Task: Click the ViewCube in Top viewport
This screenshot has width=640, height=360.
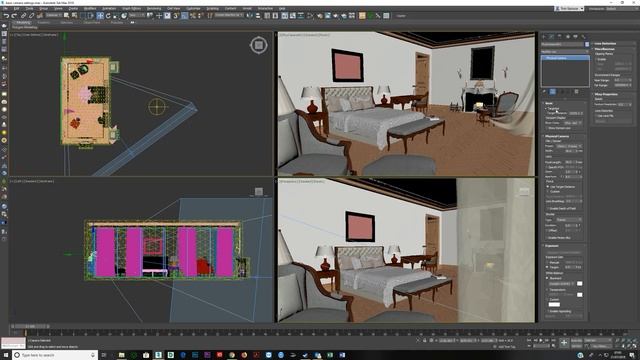Action: click(x=259, y=45)
